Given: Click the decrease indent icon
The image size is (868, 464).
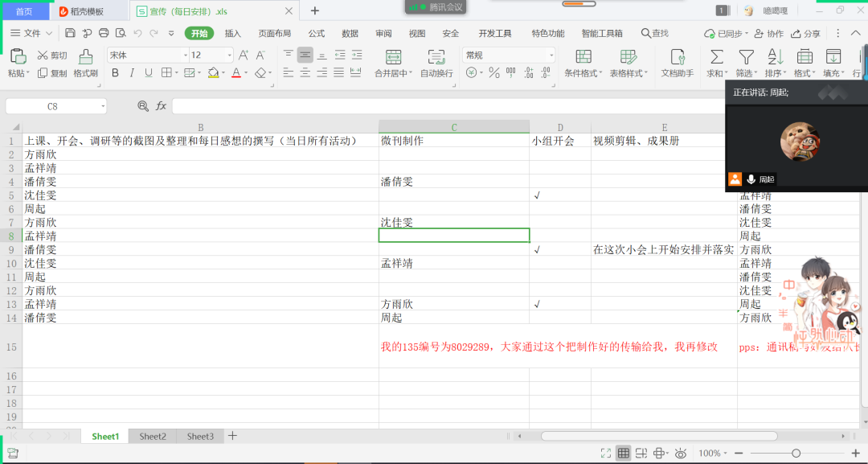Looking at the screenshot, I should (339, 54).
